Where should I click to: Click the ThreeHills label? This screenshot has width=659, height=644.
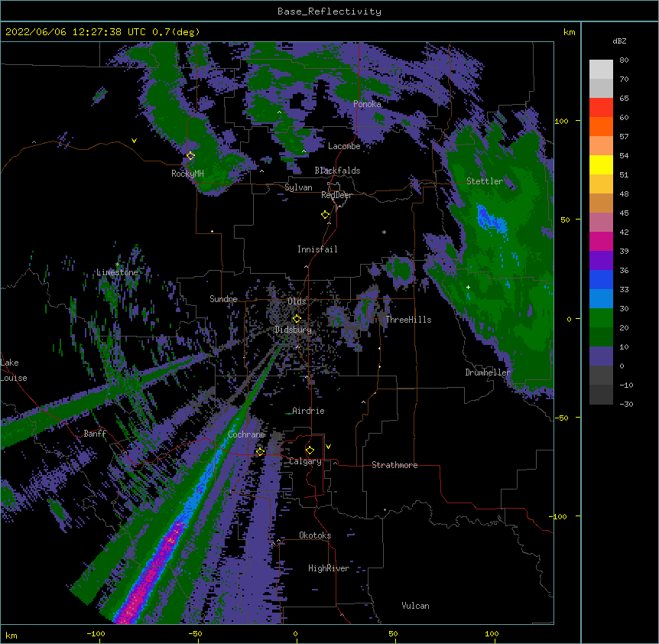pos(408,320)
